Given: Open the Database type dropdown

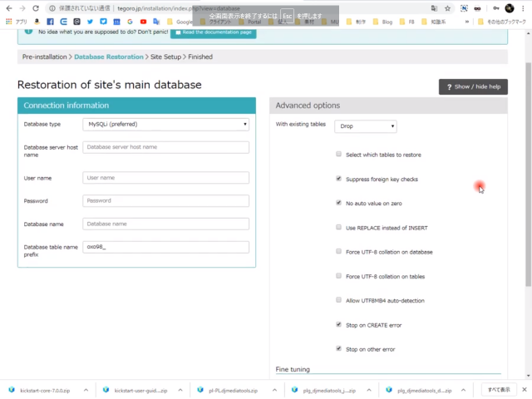Looking at the screenshot, I should coord(166,124).
